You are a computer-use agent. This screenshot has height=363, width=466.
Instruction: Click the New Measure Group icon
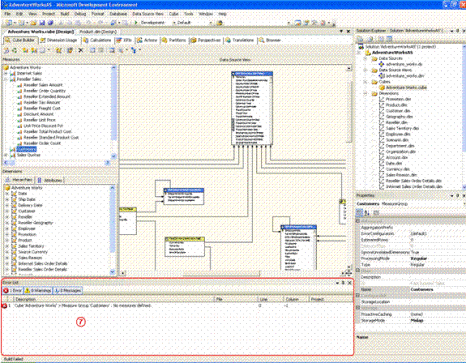click(x=34, y=50)
